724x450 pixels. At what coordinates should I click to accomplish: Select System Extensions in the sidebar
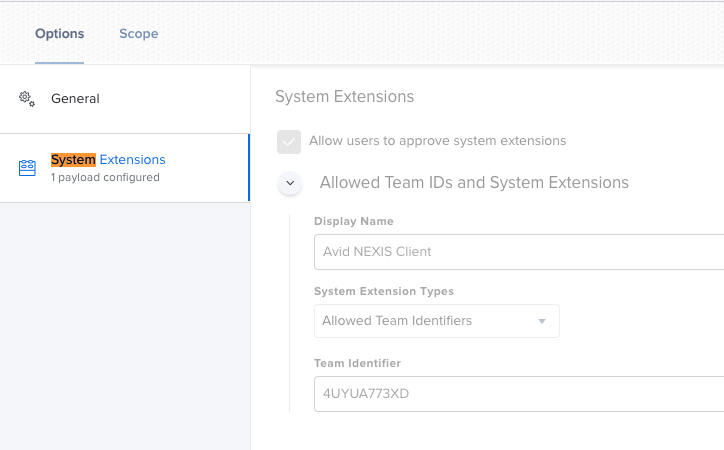(x=125, y=168)
